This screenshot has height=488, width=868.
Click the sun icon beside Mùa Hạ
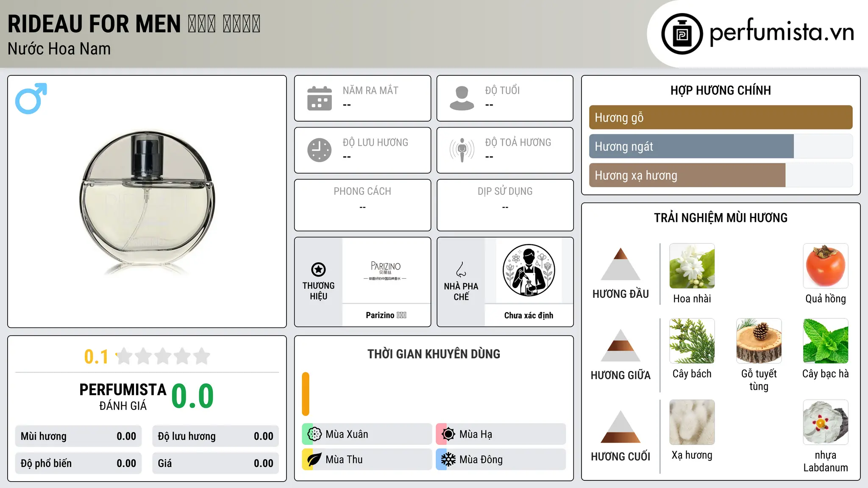tap(448, 434)
